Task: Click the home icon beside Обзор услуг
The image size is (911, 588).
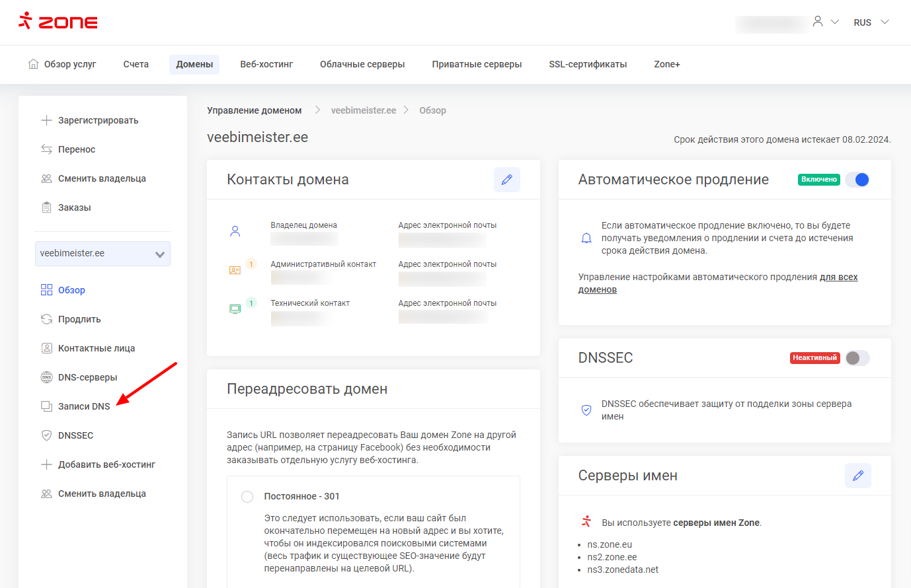Action: [x=33, y=64]
